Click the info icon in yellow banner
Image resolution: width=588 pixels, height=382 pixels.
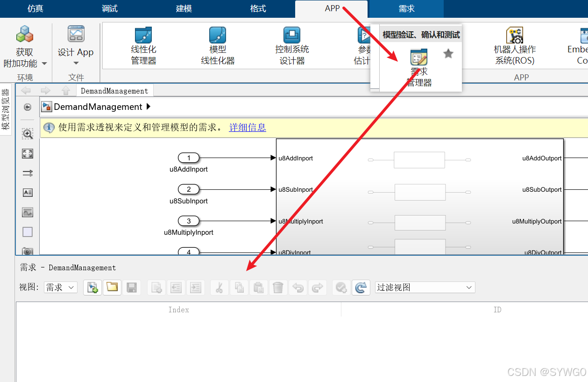click(x=49, y=127)
